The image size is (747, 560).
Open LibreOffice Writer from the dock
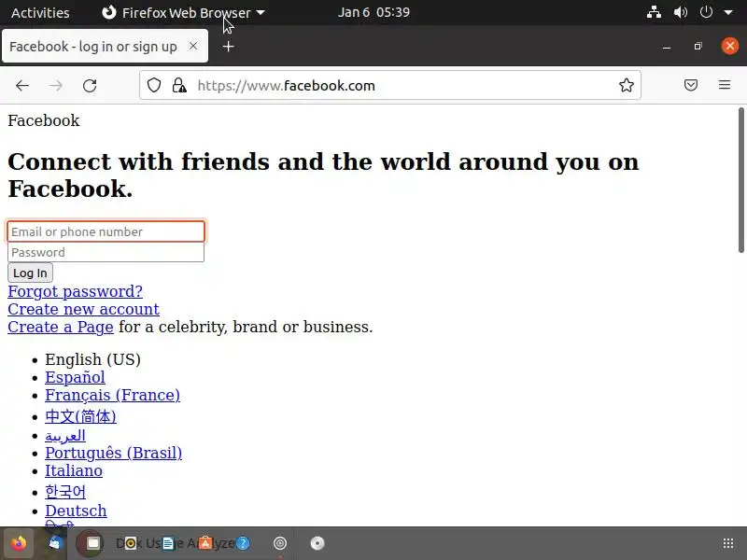[168, 543]
